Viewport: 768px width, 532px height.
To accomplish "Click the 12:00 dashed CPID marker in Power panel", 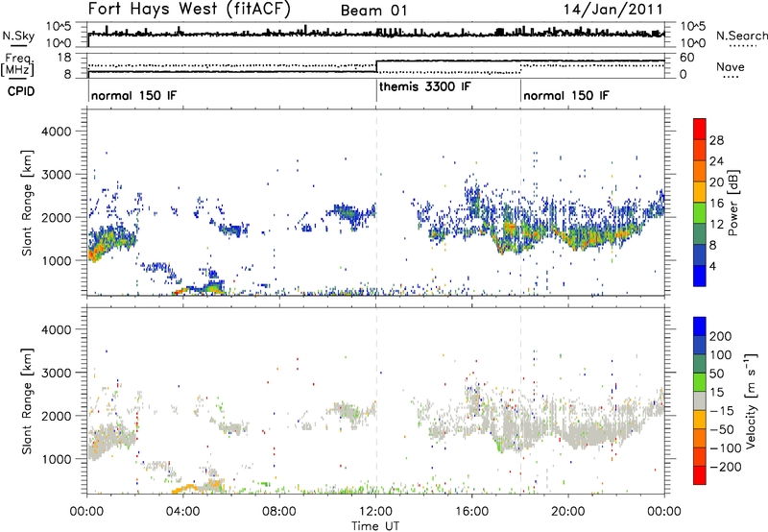I will pyautogui.click(x=376, y=203).
